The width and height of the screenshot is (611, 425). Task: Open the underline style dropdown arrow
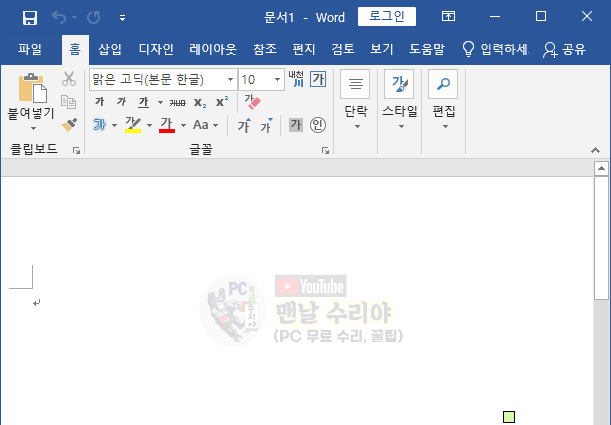pos(160,102)
